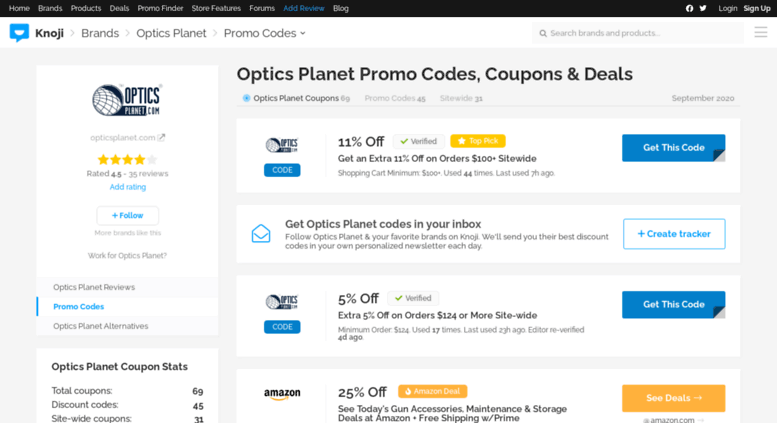Open the Deals menu item
Viewport: 777px width, 423px height.
(119, 8)
